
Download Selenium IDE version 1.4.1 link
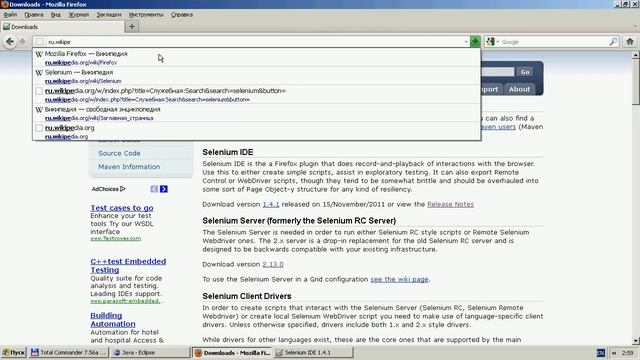pyautogui.click(x=271, y=204)
